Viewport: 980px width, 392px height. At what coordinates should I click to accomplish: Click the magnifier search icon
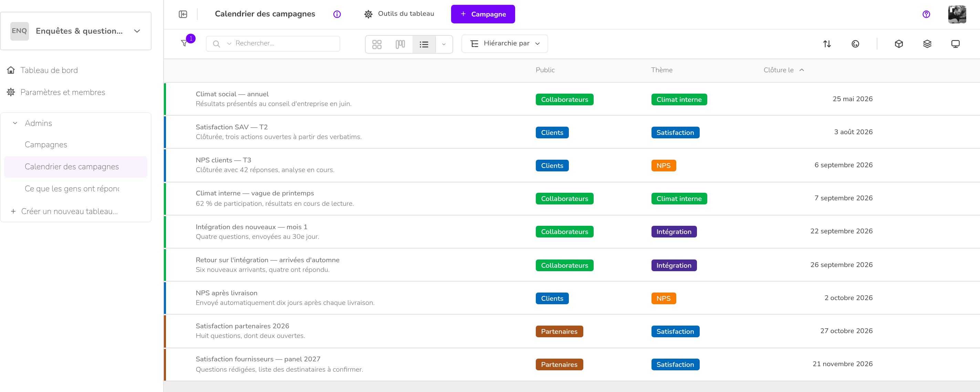coord(217,44)
